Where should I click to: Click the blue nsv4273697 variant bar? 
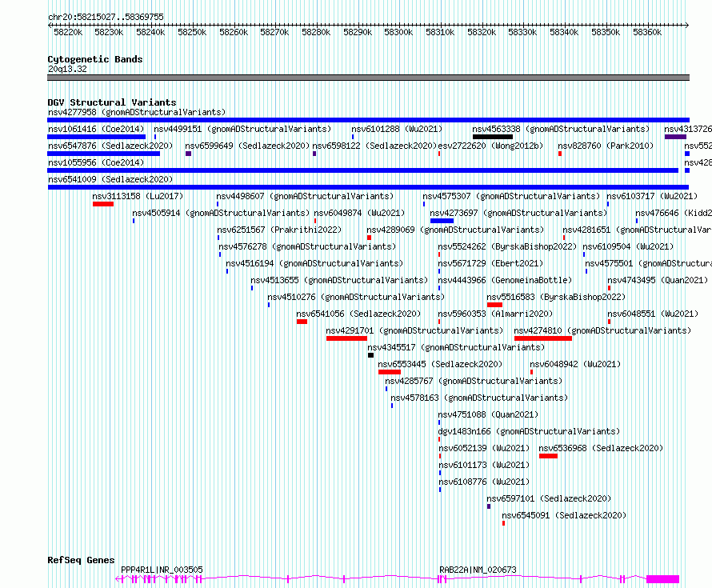click(x=442, y=221)
